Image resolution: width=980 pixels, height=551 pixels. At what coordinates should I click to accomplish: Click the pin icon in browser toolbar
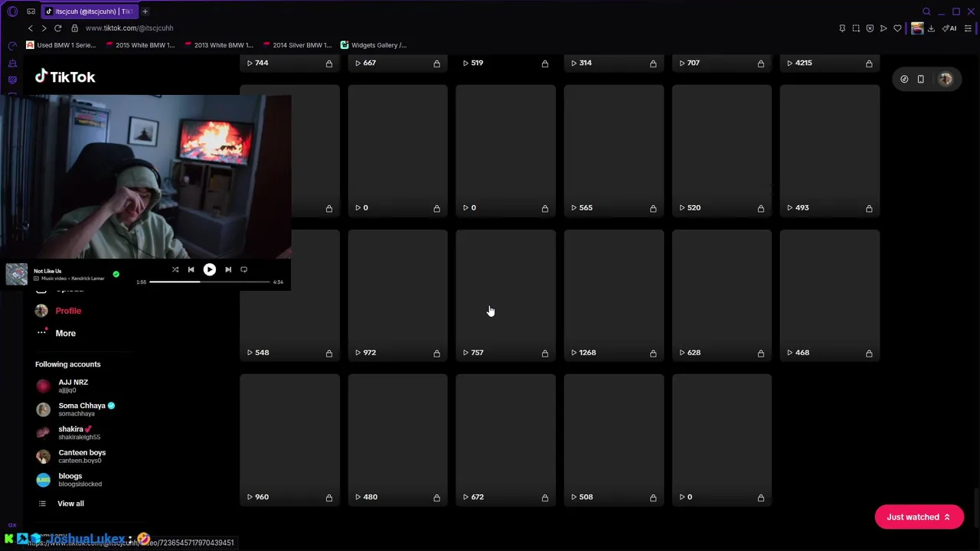[x=842, y=28]
